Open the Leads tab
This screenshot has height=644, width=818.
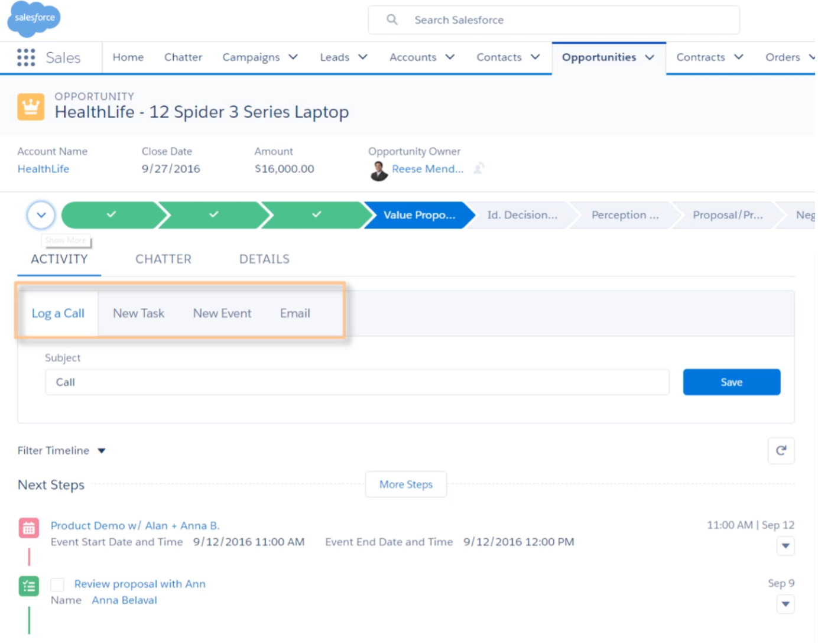335,57
